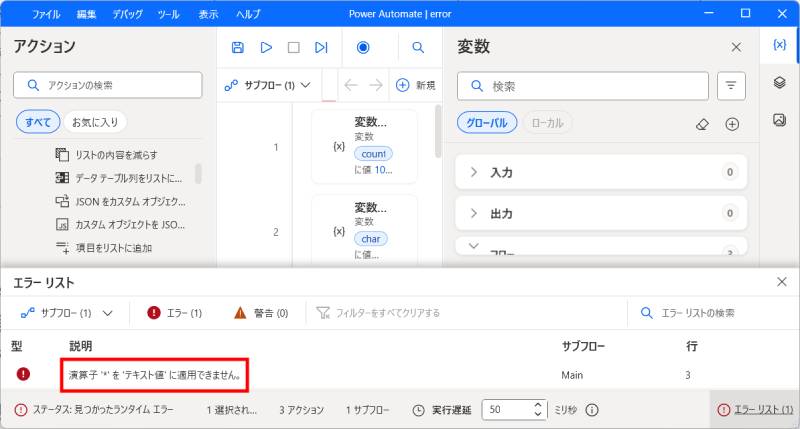This screenshot has width=800, height=429.
Task: Go forward with the right arrow
Action: tap(376, 85)
